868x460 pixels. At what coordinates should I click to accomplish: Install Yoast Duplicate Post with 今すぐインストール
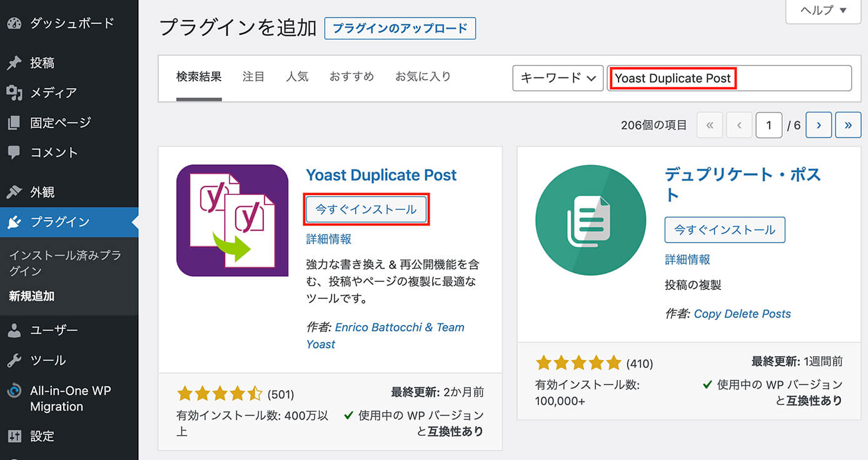click(x=366, y=209)
